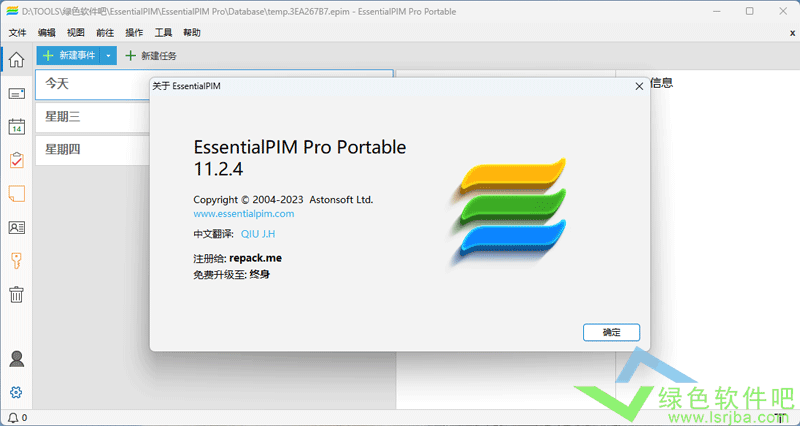Open the Passwords key icon
Viewport: 800px width, 426px height.
[16, 261]
